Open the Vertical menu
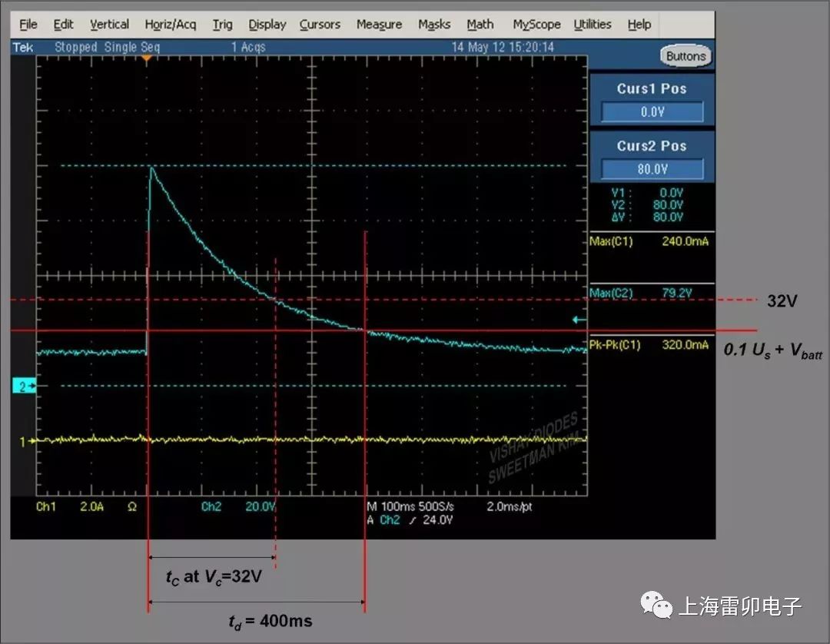 pos(109,25)
